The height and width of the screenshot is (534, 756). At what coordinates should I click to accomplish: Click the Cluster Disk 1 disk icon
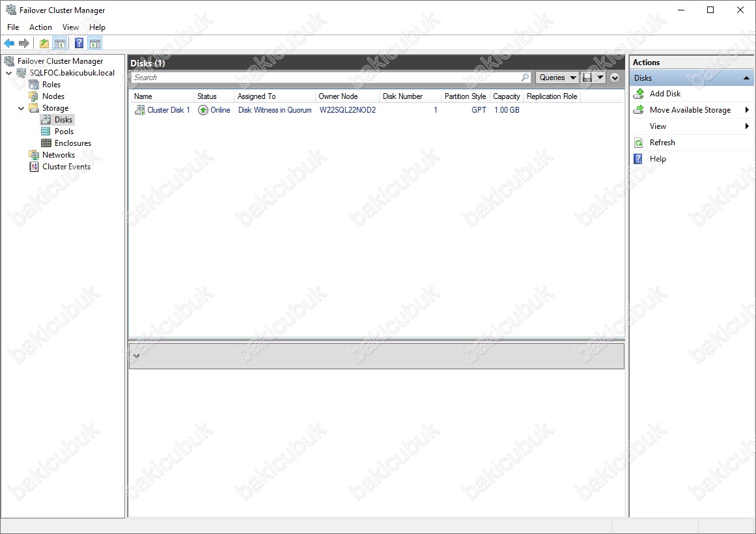140,110
